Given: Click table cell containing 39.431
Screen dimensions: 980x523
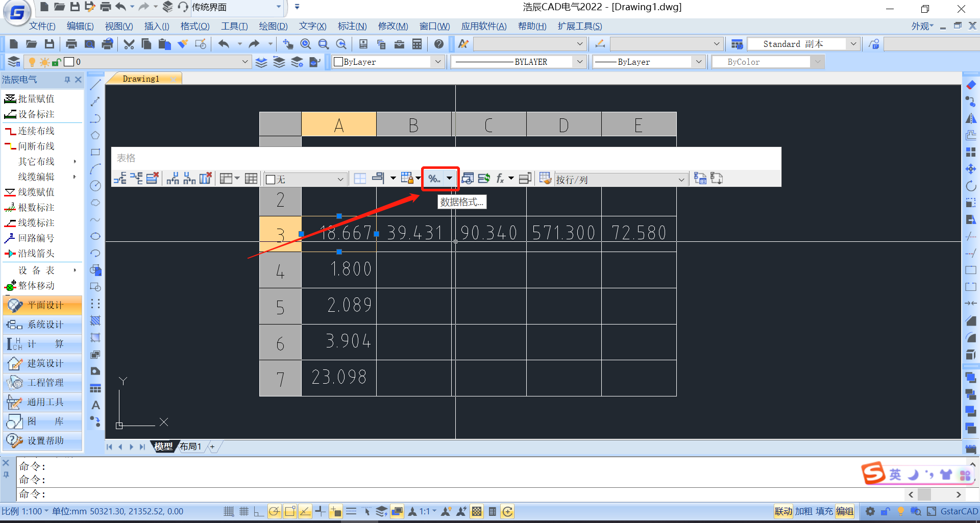Looking at the screenshot, I should (414, 233).
